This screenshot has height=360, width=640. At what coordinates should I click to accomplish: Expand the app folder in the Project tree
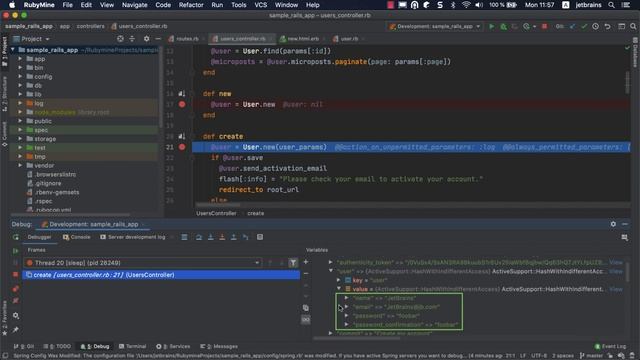20,59
